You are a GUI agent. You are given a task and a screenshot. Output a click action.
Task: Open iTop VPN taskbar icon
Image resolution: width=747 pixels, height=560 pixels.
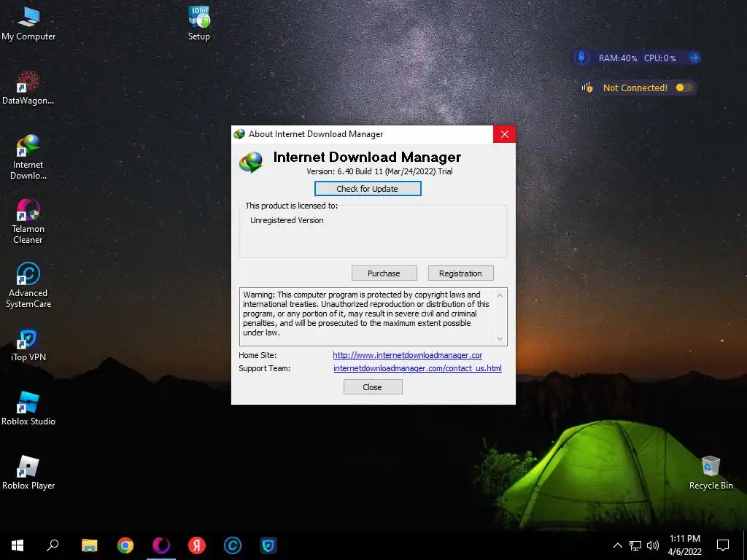point(268,545)
